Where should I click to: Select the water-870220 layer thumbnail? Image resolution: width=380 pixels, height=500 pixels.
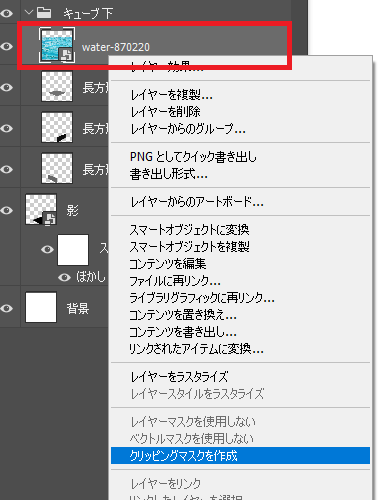pyautogui.click(x=57, y=45)
